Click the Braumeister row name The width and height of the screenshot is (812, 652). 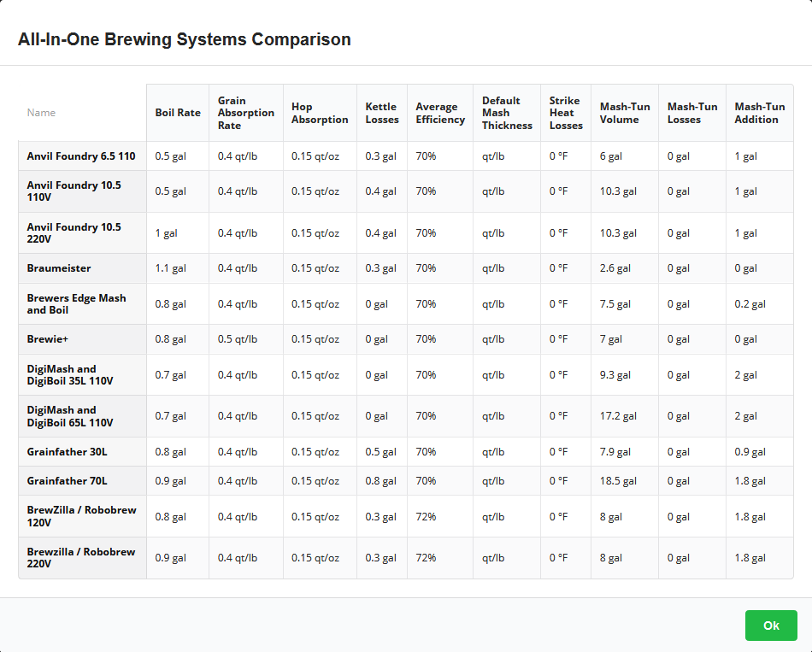tap(59, 268)
